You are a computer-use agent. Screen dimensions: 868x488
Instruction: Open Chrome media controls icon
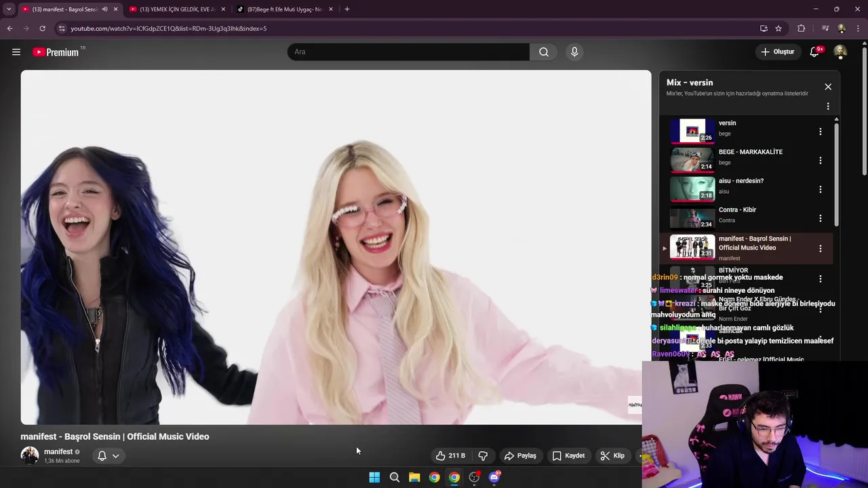825,28
